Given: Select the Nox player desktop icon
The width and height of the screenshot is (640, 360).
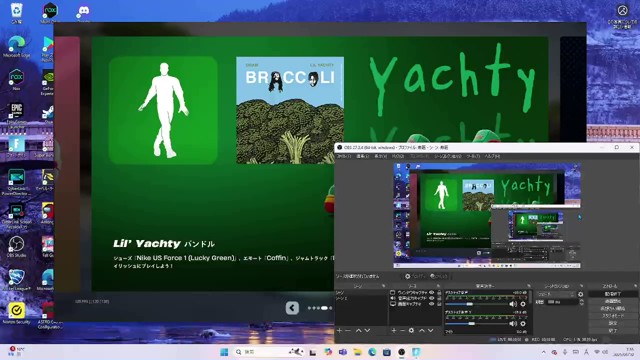Looking at the screenshot, I should pyautogui.click(x=16, y=79).
